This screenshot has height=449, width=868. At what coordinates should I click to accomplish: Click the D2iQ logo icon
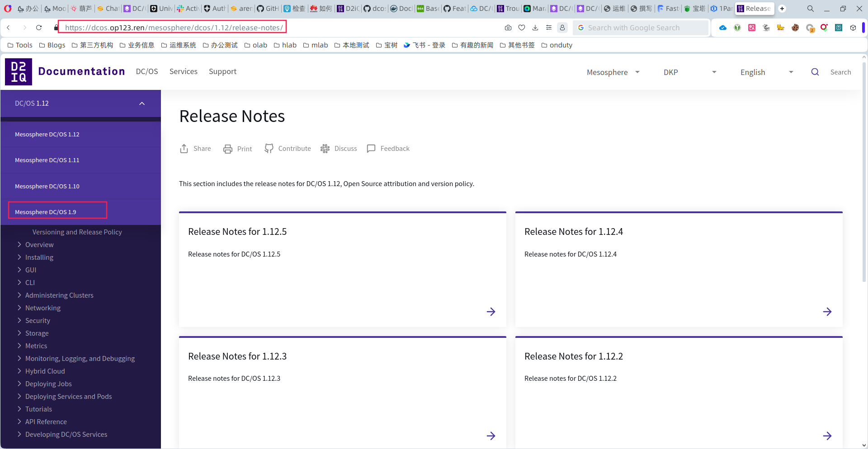(x=19, y=71)
